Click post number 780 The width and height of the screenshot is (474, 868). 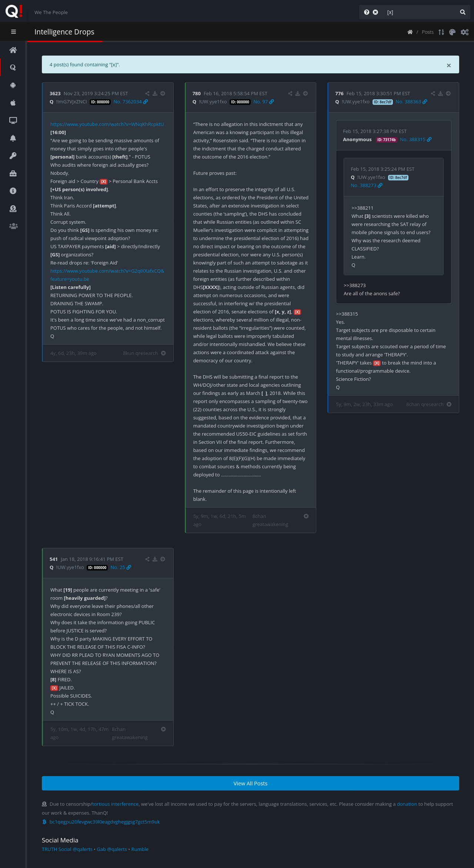tap(196, 94)
